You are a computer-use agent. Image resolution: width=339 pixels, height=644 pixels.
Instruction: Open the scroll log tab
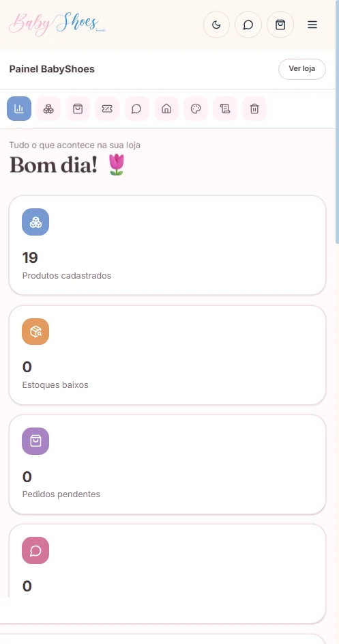click(x=225, y=109)
